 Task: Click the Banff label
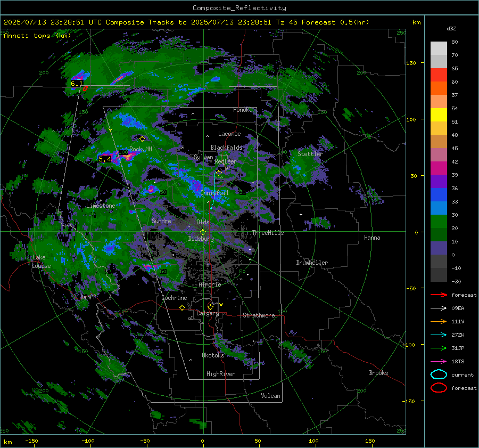88,297
